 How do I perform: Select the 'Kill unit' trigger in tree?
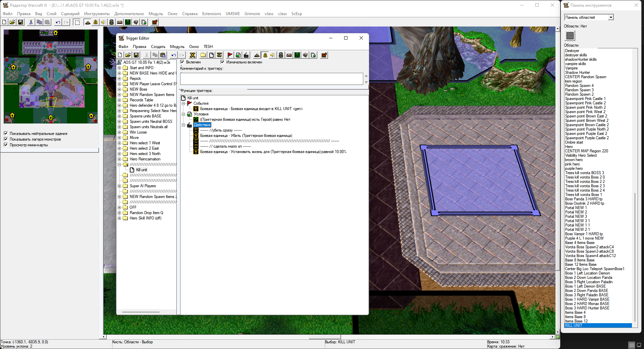(142, 170)
